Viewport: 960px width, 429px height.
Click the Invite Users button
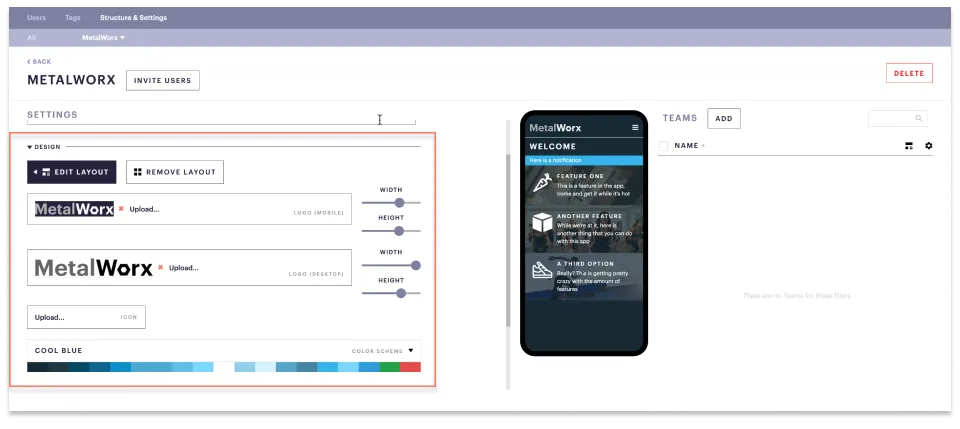pyautogui.click(x=163, y=80)
